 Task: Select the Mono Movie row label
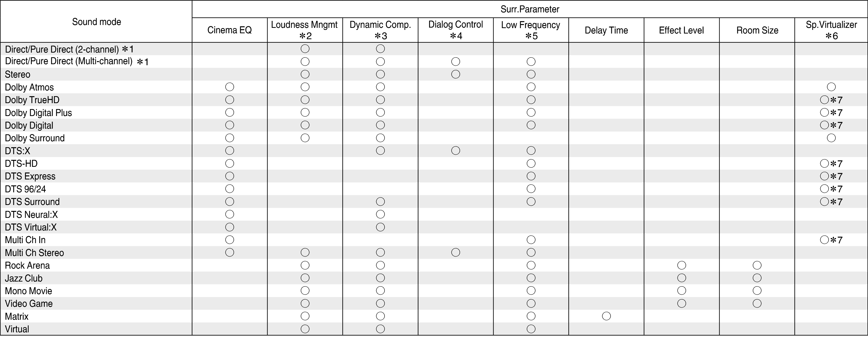[x=29, y=291]
